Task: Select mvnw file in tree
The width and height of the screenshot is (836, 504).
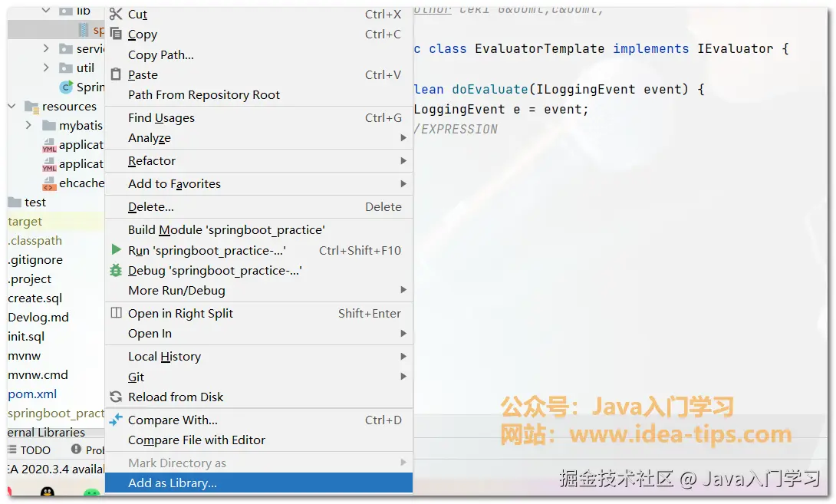Action: click(24, 356)
